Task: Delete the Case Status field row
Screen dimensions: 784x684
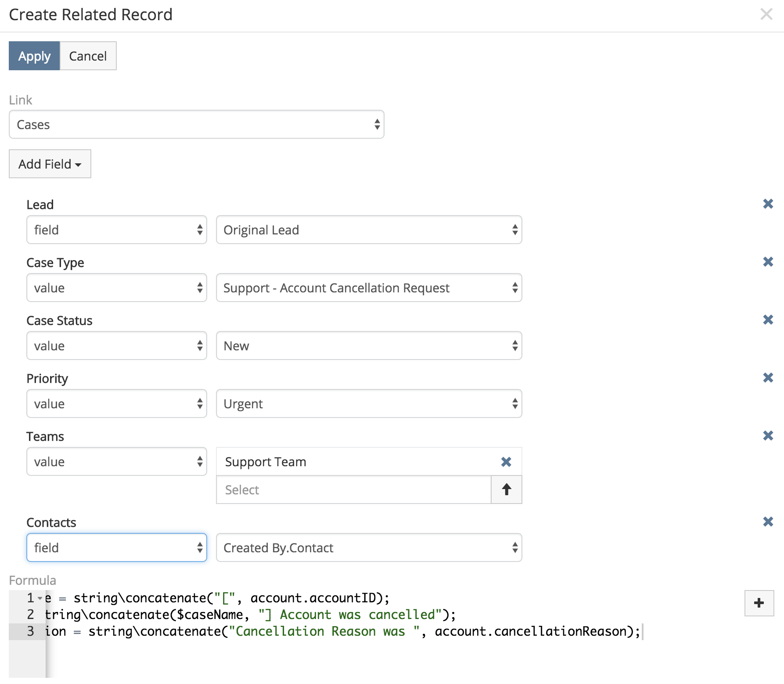Action: (x=768, y=320)
